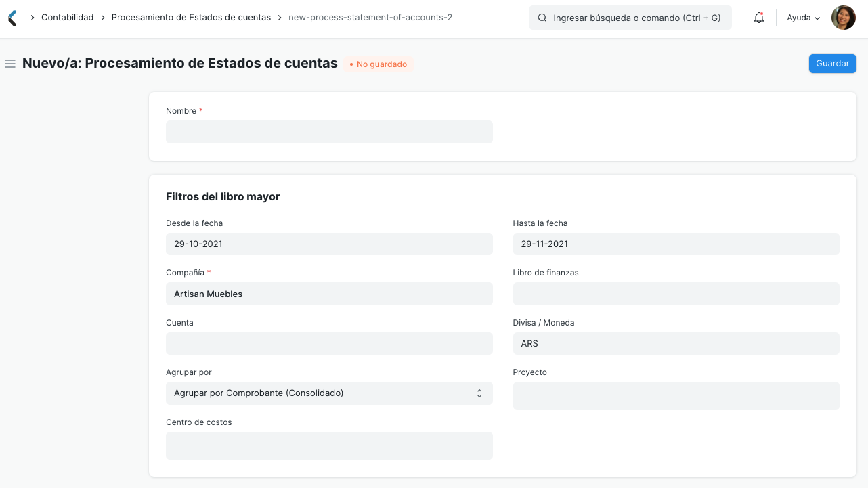Viewport: 868px width, 488px height.
Task: Open the 'Agrupar por' dropdown
Action: [329, 393]
